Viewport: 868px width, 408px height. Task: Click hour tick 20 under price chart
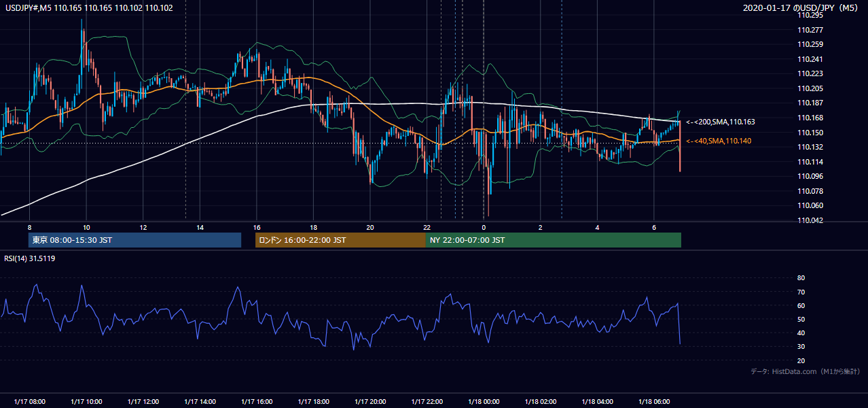click(x=370, y=227)
